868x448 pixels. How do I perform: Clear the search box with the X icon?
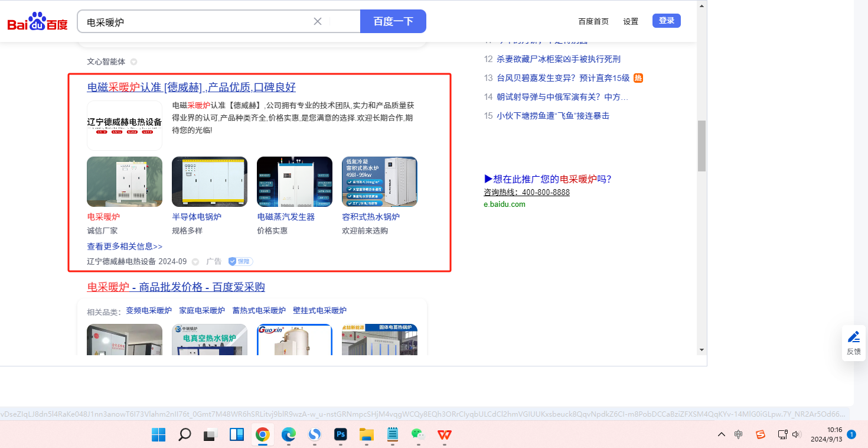(317, 21)
